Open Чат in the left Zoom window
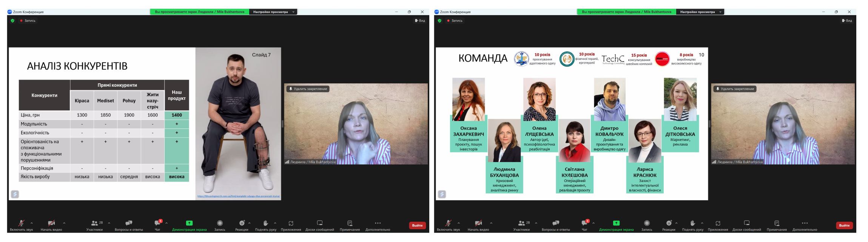 coord(157,225)
